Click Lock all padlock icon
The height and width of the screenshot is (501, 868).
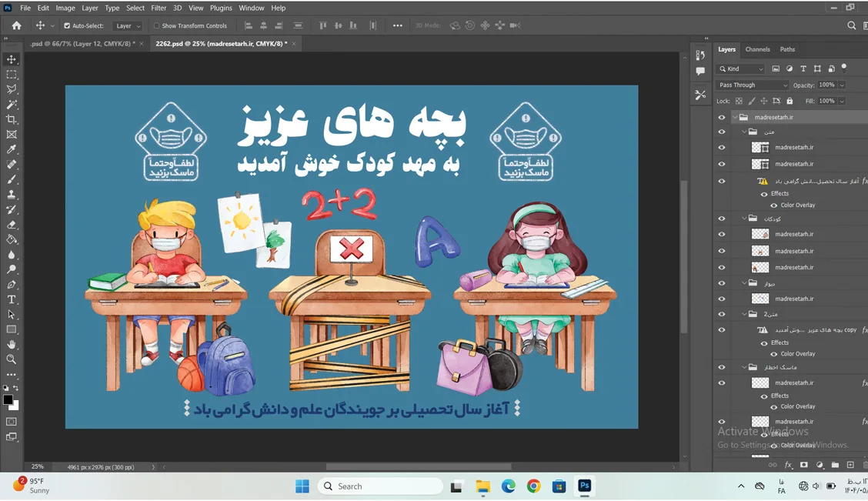coord(790,101)
